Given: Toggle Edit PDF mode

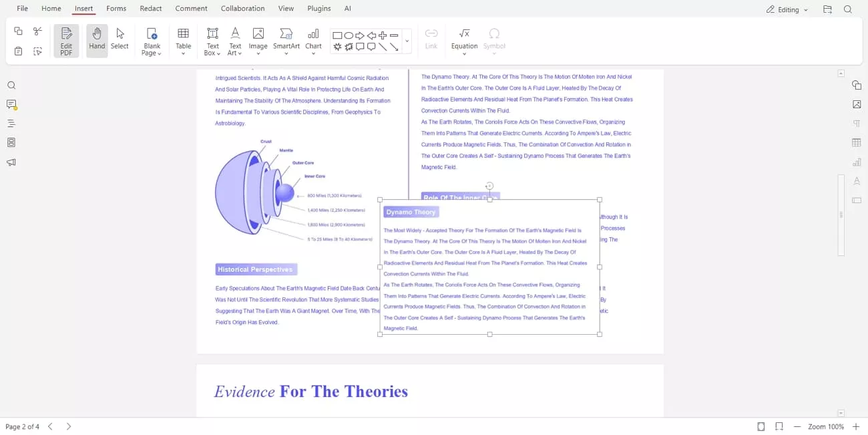Looking at the screenshot, I should coord(66,40).
